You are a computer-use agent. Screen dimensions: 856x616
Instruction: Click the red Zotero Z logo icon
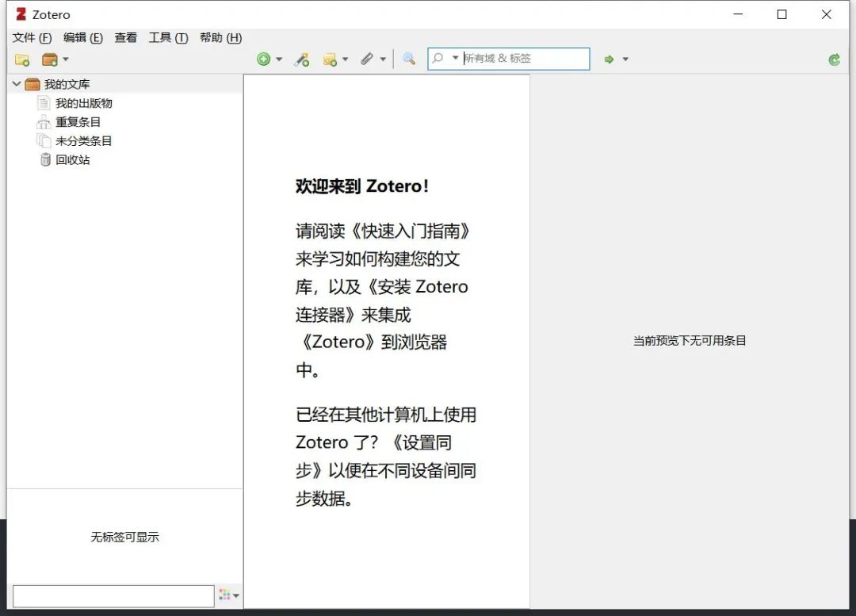[x=21, y=14]
